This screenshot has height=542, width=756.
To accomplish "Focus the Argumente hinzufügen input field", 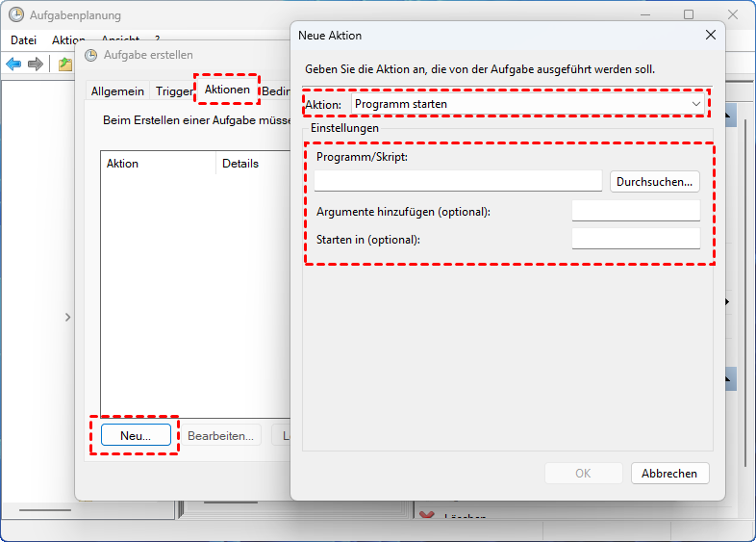I will pyautogui.click(x=636, y=211).
